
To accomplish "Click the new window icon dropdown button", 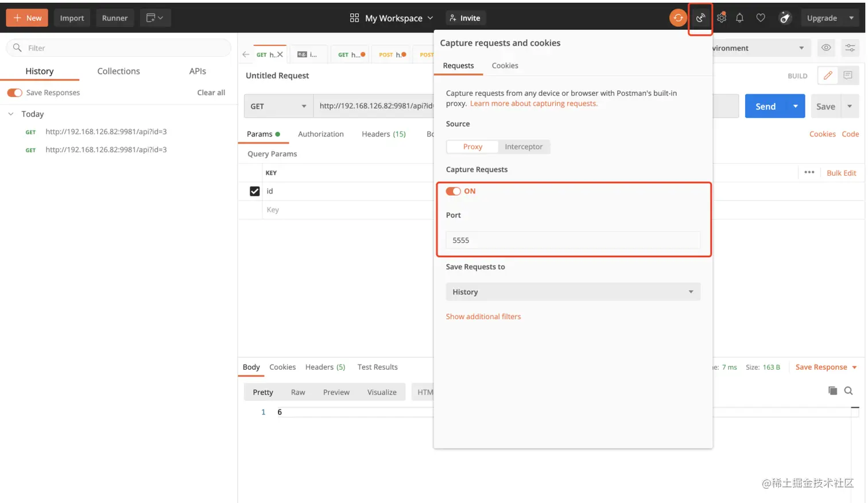I will (154, 18).
